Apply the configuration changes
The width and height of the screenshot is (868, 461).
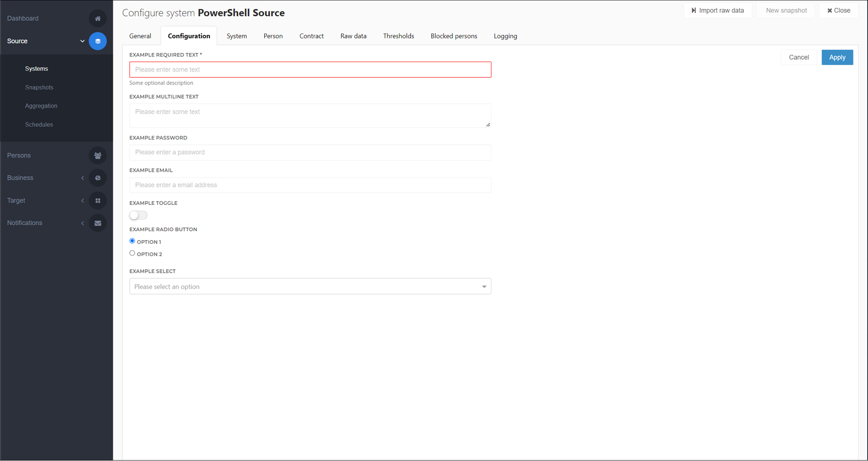tap(837, 57)
